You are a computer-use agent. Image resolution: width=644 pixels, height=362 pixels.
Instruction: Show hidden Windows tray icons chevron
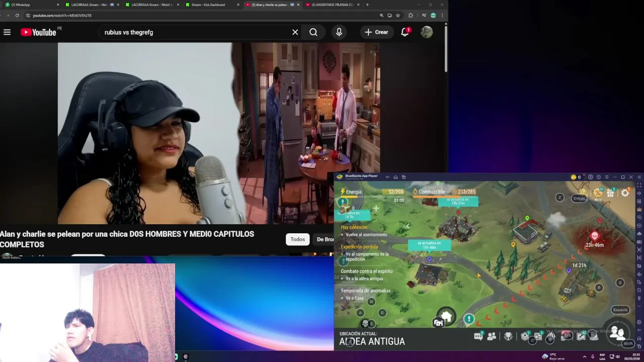click(x=584, y=356)
